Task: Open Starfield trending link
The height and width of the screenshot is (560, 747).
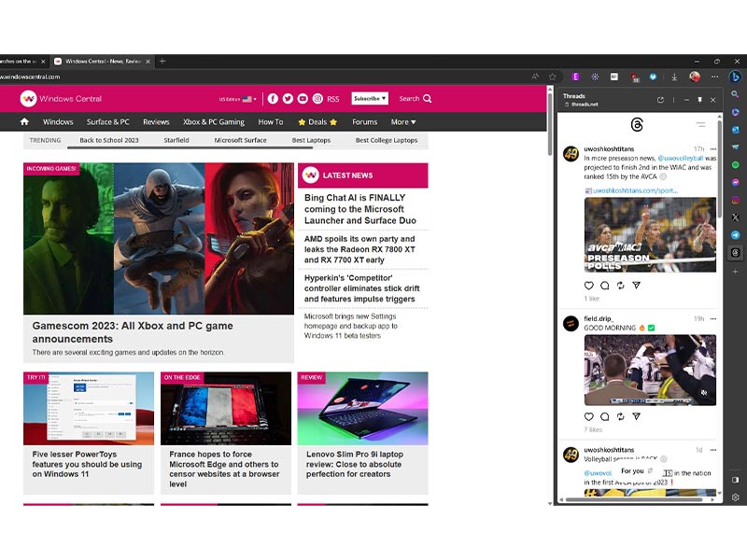Action: (x=176, y=140)
